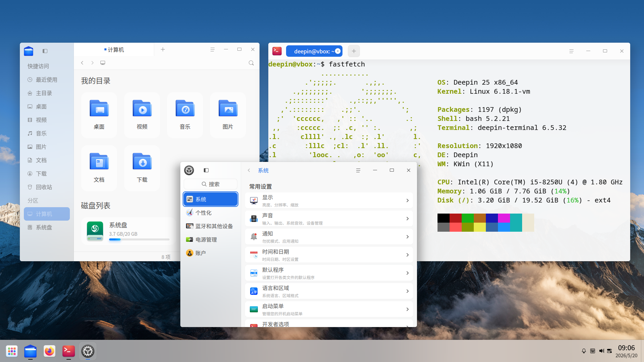
Task: Click the 系统 breadcrumb link
Action: pos(263,170)
